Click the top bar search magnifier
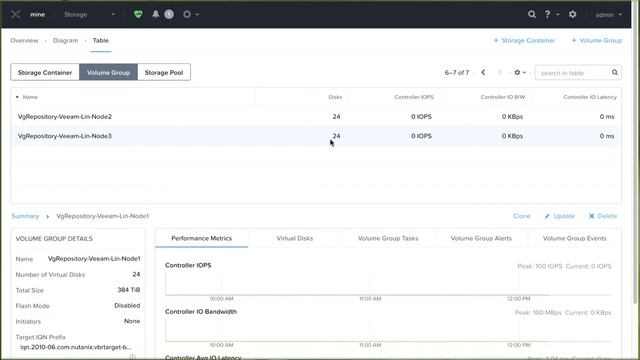Image resolution: width=640 pixels, height=360 pixels. (531, 14)
